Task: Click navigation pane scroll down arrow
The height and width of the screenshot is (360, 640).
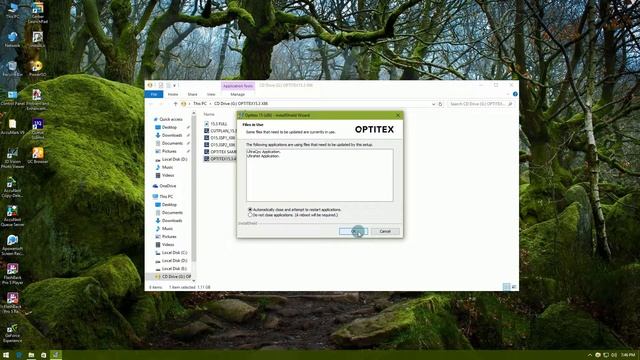Action: pos(193,280)
